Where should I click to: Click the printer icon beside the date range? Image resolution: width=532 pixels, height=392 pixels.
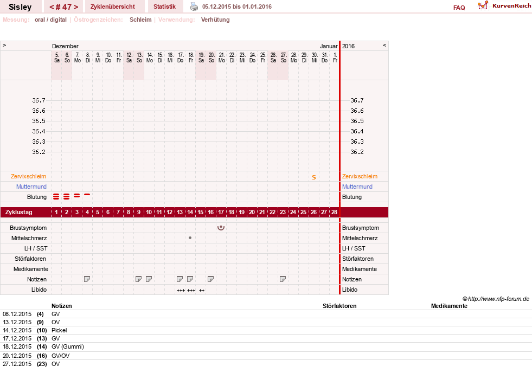point(194,7)
